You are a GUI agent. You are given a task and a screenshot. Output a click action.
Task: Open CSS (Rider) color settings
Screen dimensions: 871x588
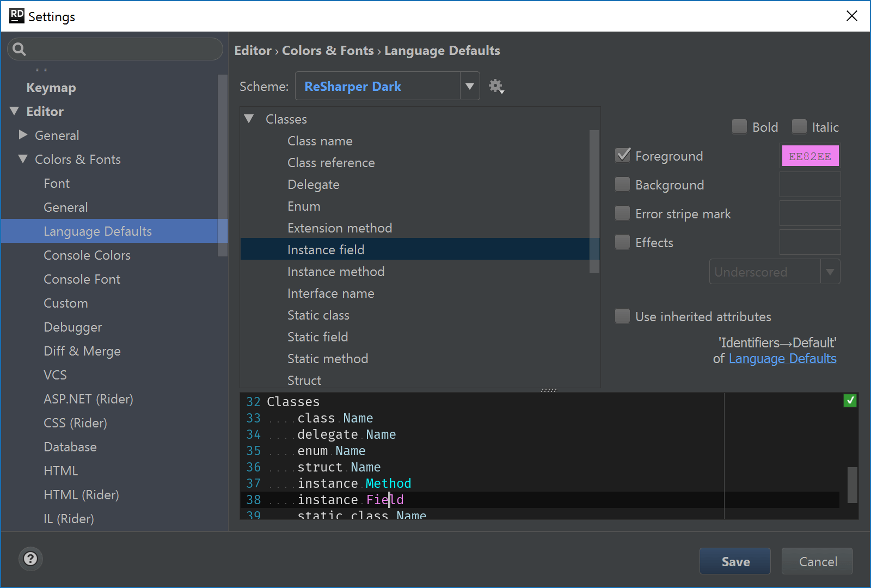[x=75, y=423]
